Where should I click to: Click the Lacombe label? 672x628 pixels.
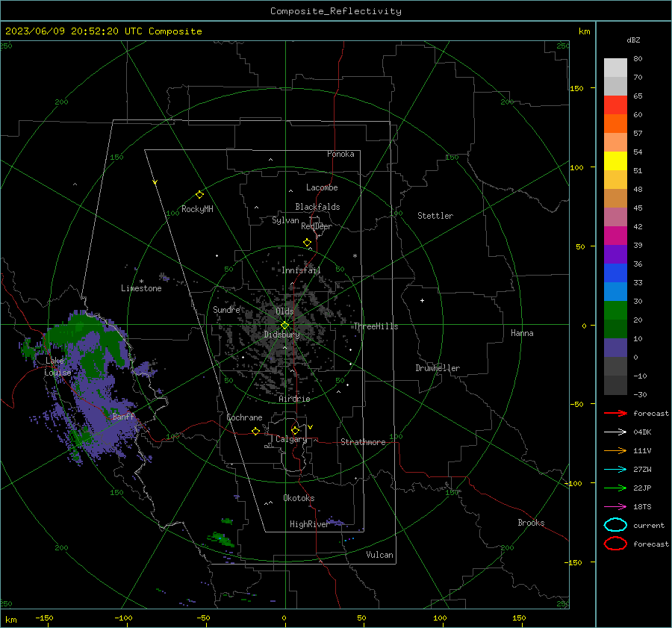tap(322, 187)
